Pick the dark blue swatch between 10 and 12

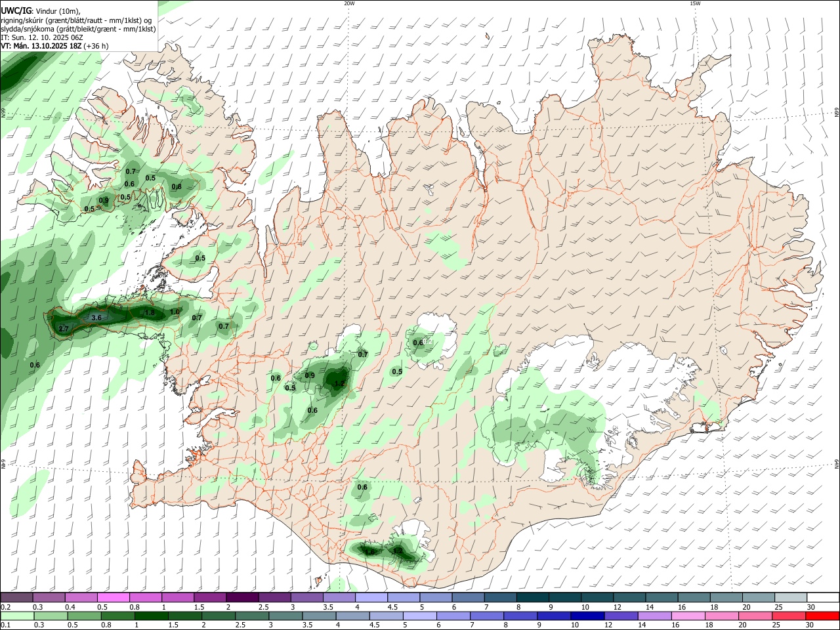588,616
